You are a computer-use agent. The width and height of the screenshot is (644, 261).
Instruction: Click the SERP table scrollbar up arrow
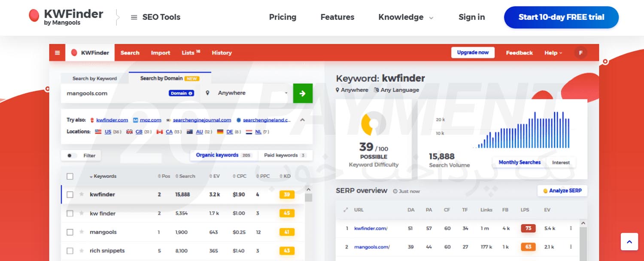583,223
